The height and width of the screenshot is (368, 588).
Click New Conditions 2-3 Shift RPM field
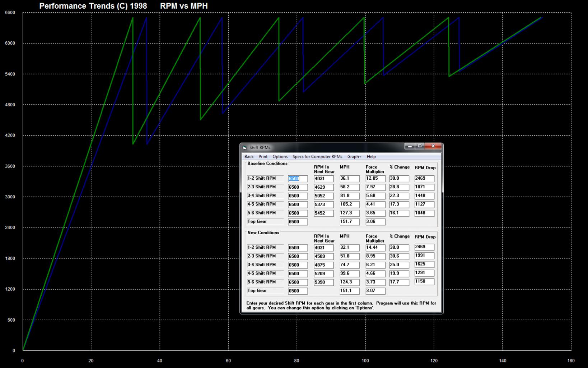tap(298, 256)
